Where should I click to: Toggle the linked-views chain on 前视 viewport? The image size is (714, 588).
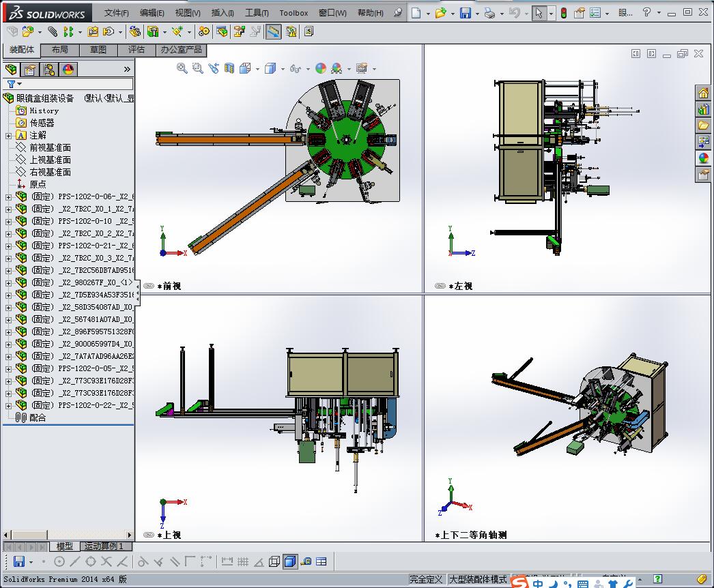point(149,286)
